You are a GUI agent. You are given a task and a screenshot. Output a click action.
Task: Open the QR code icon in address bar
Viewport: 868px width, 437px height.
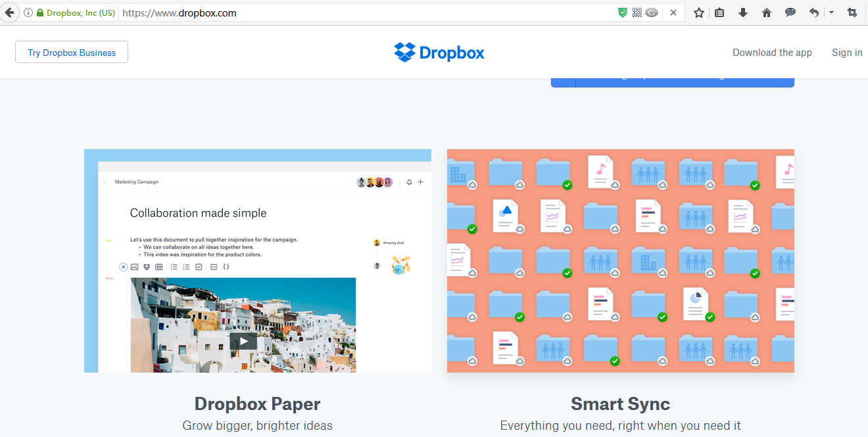(637, 12)
